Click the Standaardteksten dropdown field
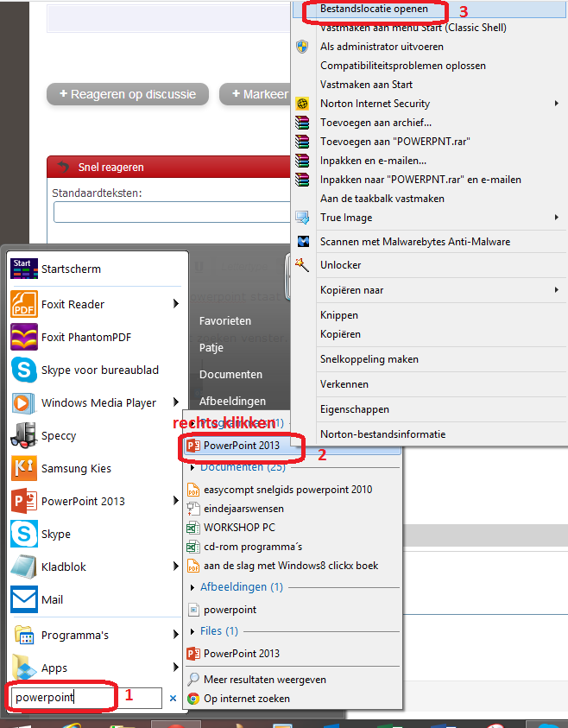 pyautogui.click(x=172, y=212)
